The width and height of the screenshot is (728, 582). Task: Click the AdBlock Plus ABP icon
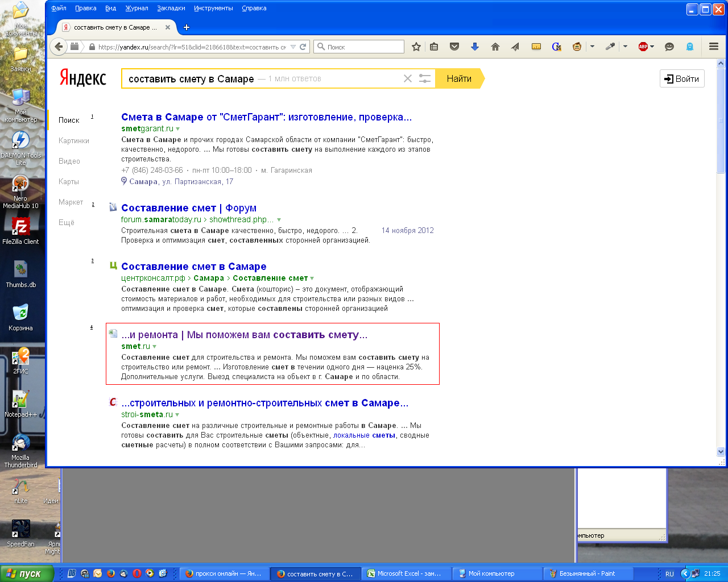643,47
